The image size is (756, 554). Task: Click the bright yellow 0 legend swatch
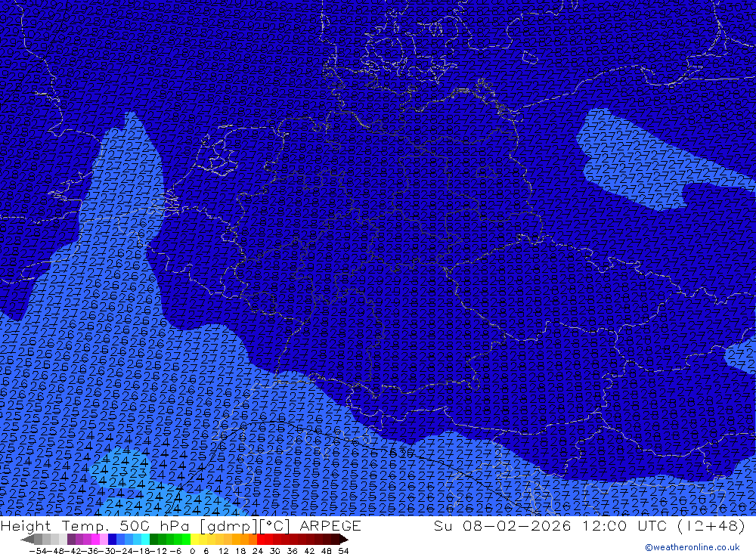click(x=195, y=540)
